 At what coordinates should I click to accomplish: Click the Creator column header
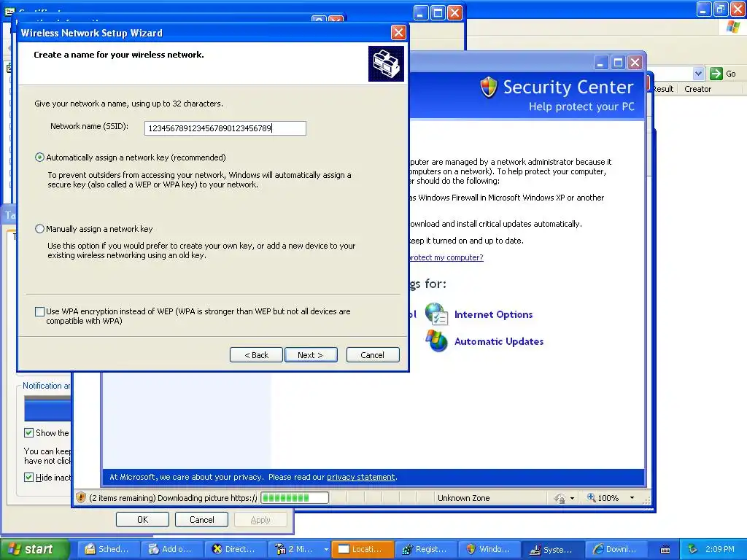(x=697, y=88)
